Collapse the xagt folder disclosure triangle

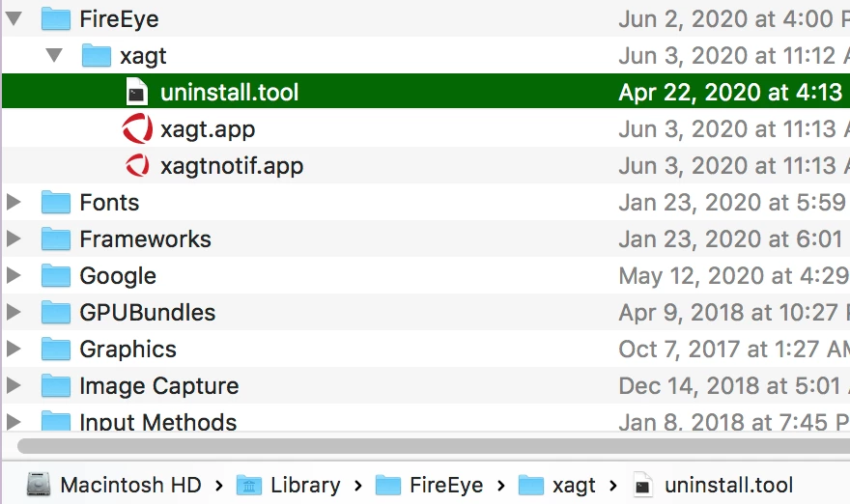pyautogui.click(x=54, y=55)
